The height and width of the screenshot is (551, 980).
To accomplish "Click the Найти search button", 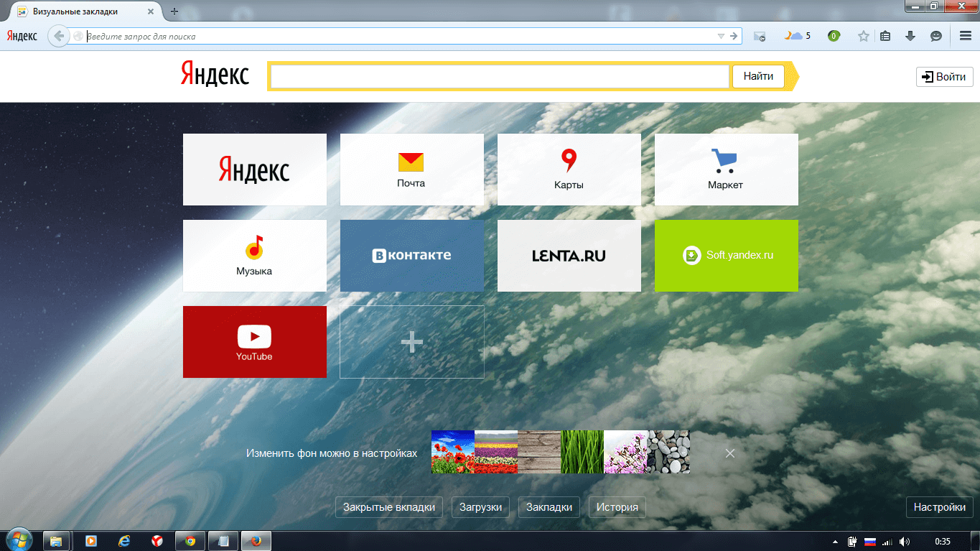I will point(758,76).
